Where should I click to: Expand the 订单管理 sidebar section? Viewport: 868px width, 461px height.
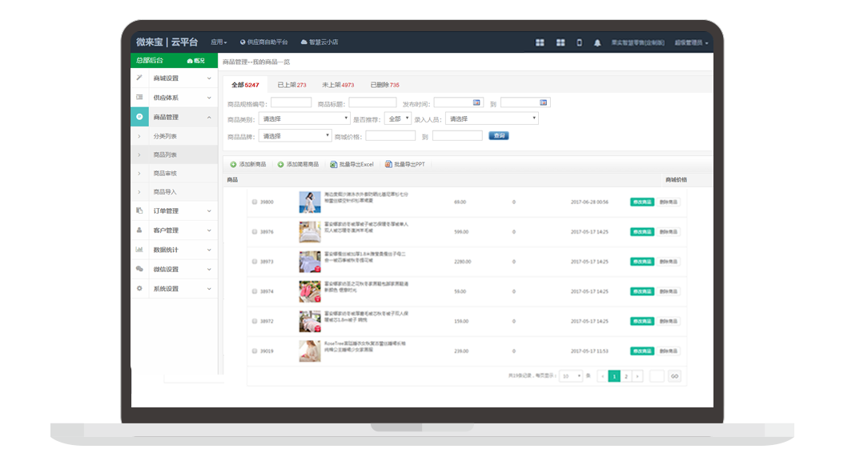tap(174, 211)
